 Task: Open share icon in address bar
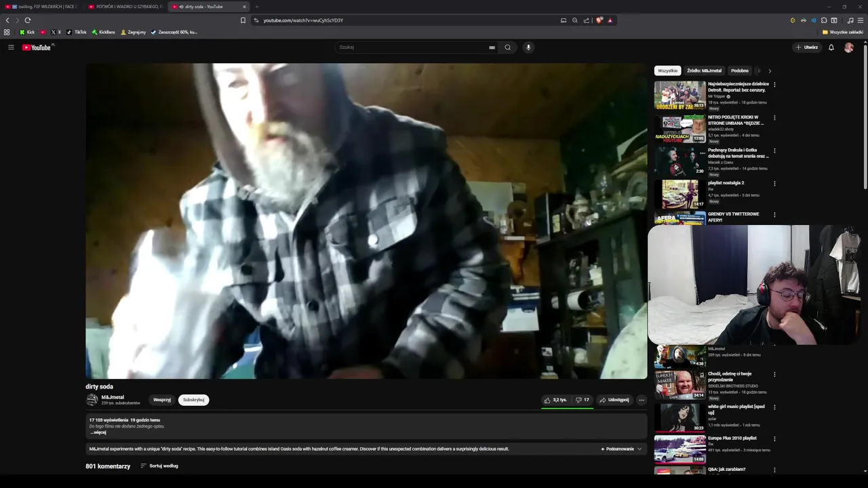pyautogui.click(x=587, y=20)
